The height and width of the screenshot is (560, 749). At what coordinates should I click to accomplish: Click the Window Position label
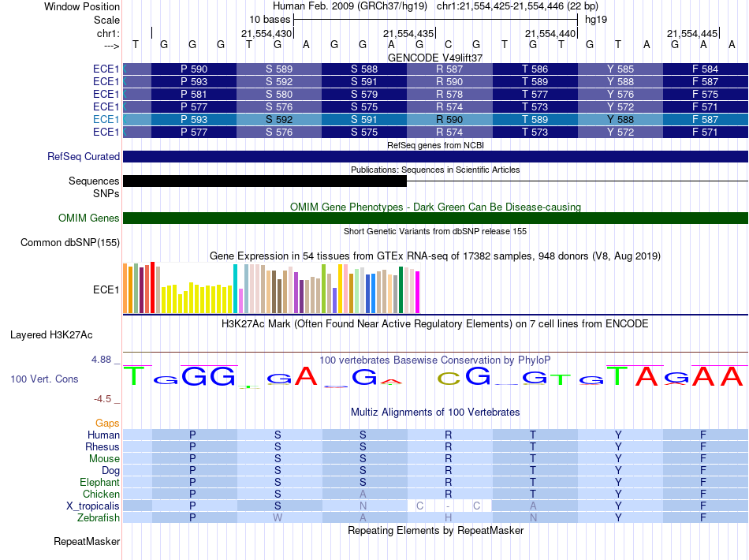pyautogui.click(x=82, y=6)
